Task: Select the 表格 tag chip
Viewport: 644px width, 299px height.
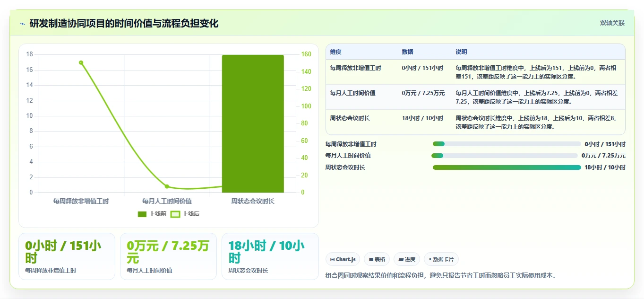Action: (377, 259)
